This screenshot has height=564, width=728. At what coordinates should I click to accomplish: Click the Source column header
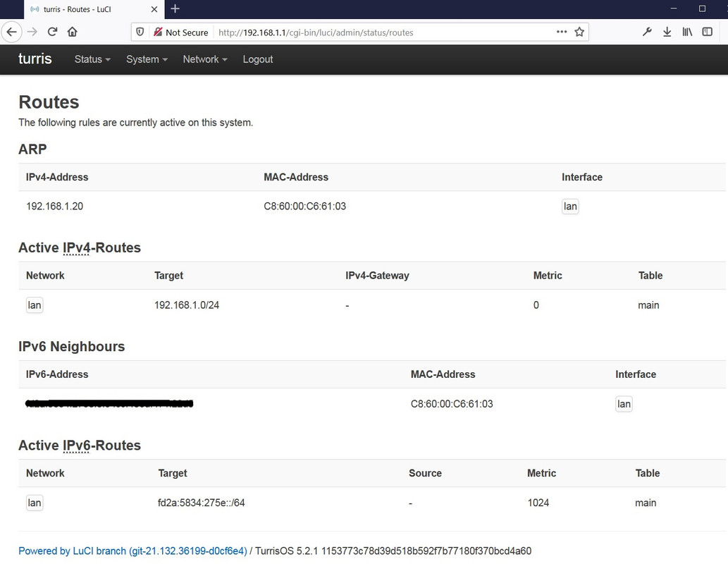point(425,473)
